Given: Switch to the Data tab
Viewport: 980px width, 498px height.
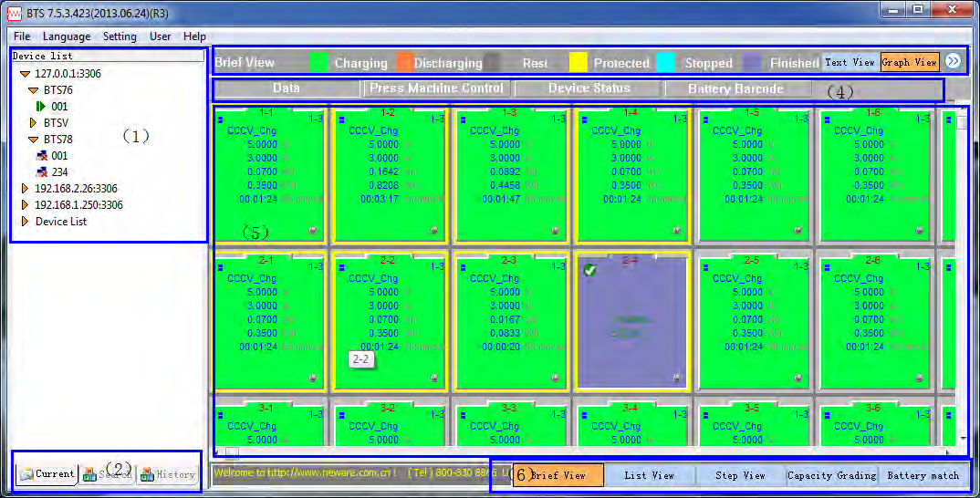Looking at the screenshot, I should 287,88.
